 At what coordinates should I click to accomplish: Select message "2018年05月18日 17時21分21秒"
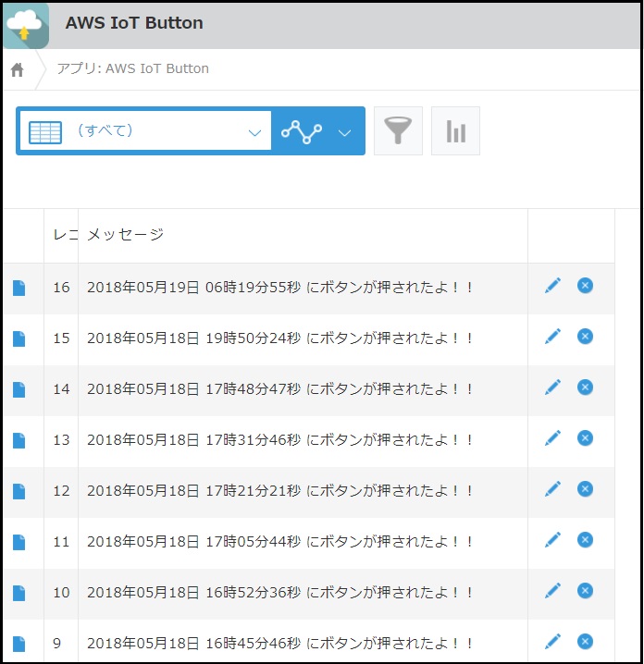(194, 491)
